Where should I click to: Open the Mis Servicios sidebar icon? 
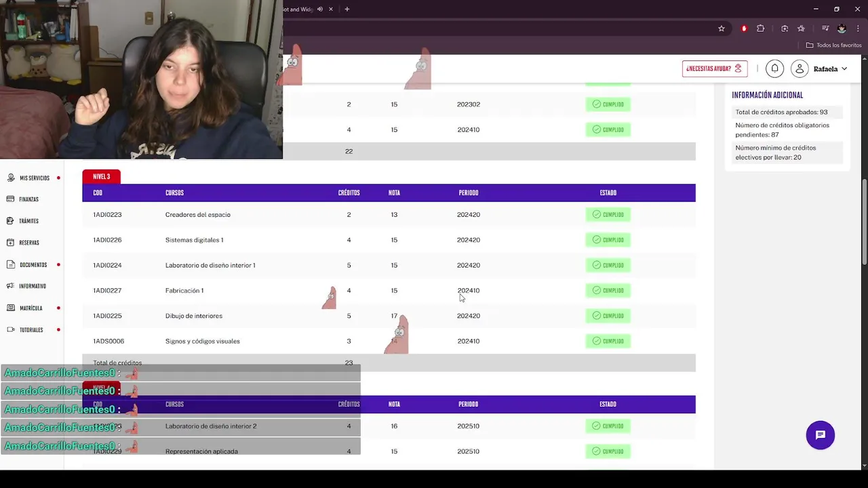(x=11, y=178)
